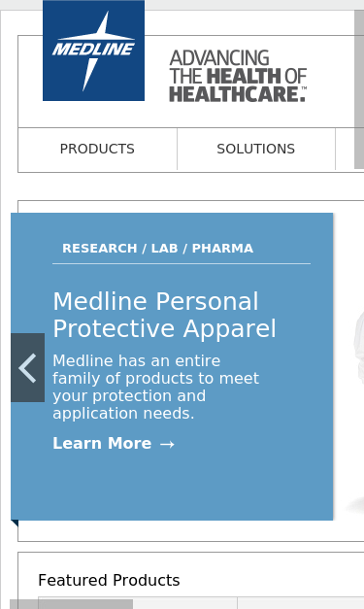
Task: Click the Advancing the Health of Healthcare tagline
Action: click(x=238, y=76)
